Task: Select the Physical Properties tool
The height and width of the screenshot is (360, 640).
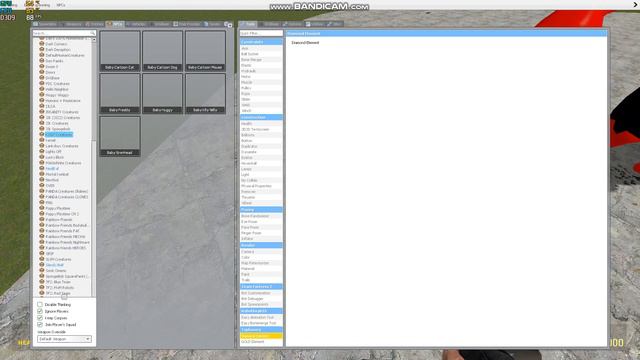Action: (261, 186)
